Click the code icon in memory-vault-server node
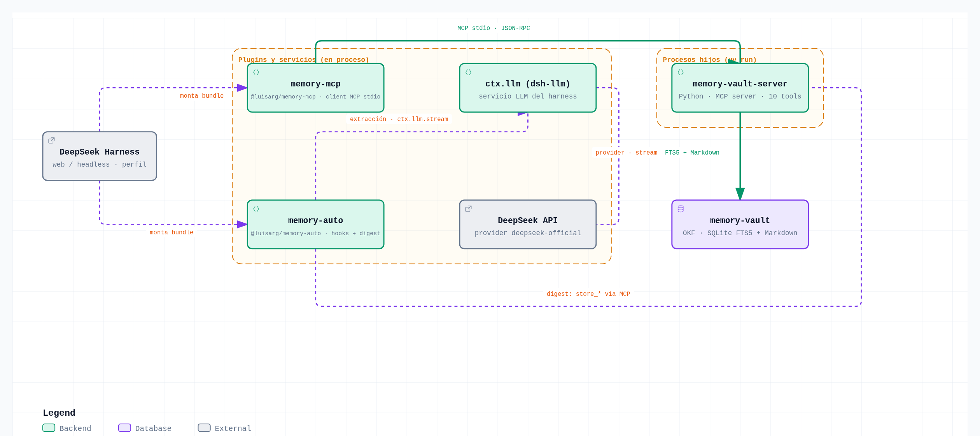This screenshot has height=436, width=980. [681, 72]
